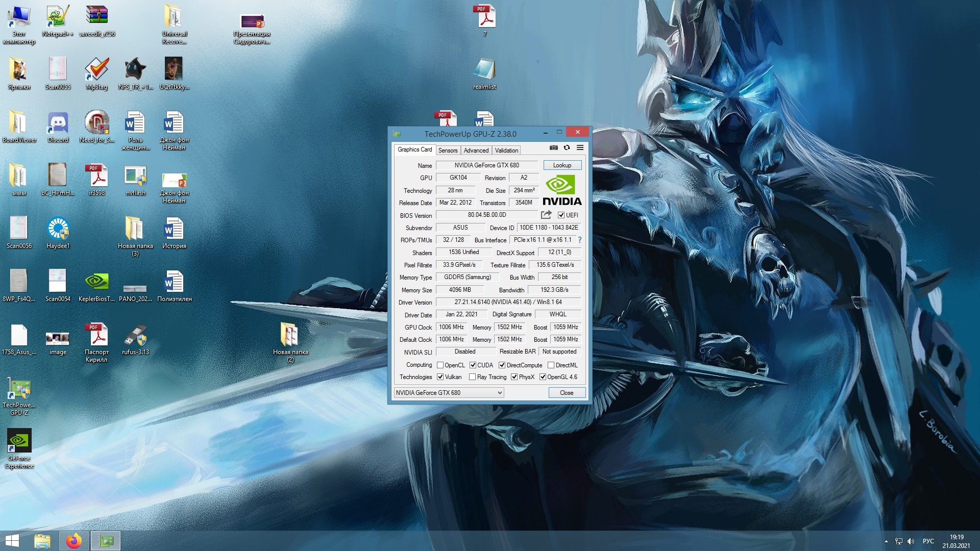Enable the OpenCL checkbox
The height and width of the screenshot is (551, 980).
click(x=440, y=365)
